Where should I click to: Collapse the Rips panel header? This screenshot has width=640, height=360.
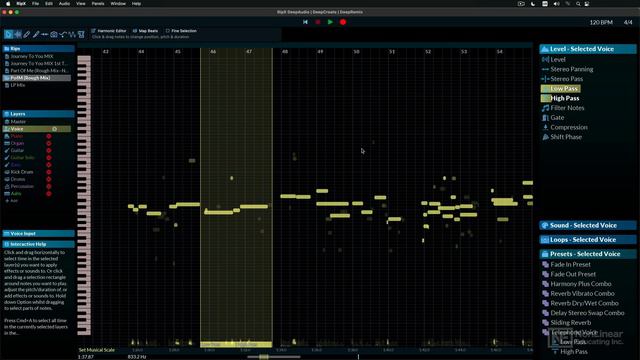tap(38, 49)
